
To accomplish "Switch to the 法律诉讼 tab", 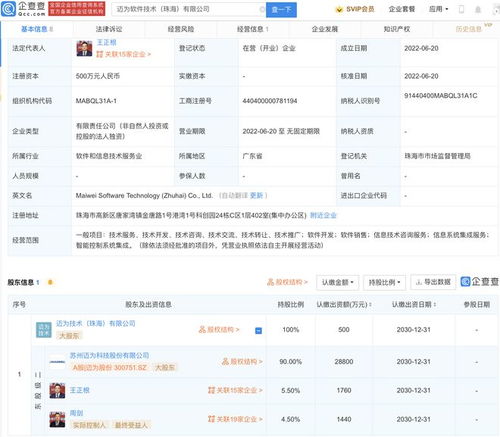I will point(109,29).
